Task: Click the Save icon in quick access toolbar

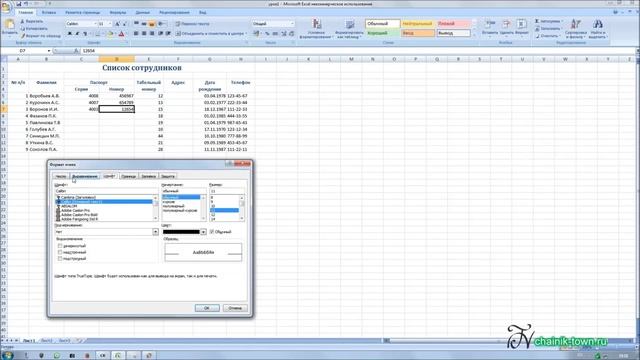Action: pos(19,4)
